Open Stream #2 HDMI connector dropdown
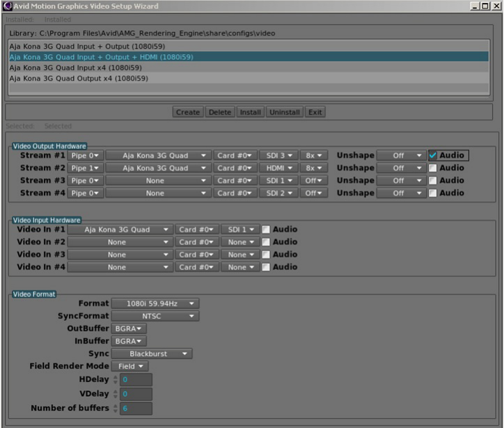The height and width of the screenshot is (428, 504). [x=279, y=168]
